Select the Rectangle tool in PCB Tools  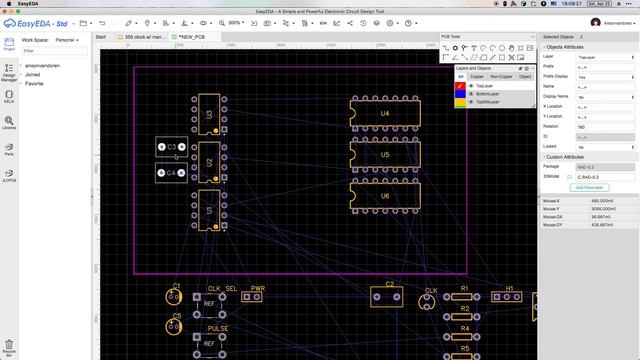[502, 58]
